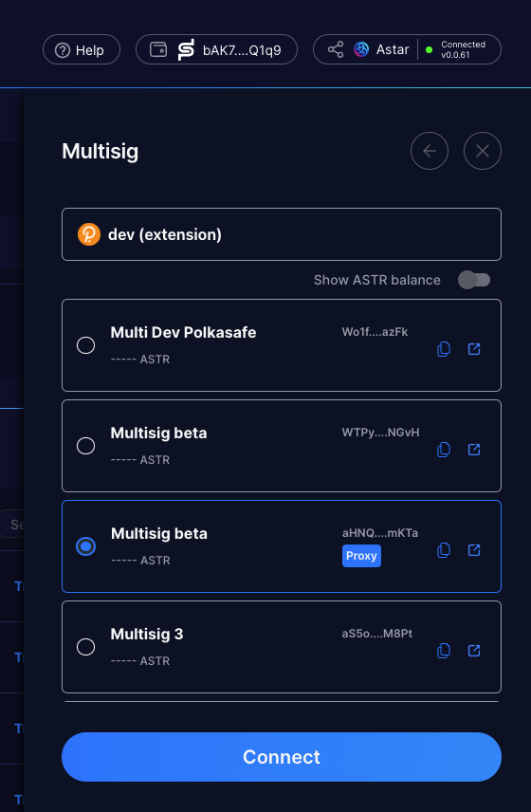531x812 pixels.
Task: Copy the Multisig 3 address
Action: 444,651
